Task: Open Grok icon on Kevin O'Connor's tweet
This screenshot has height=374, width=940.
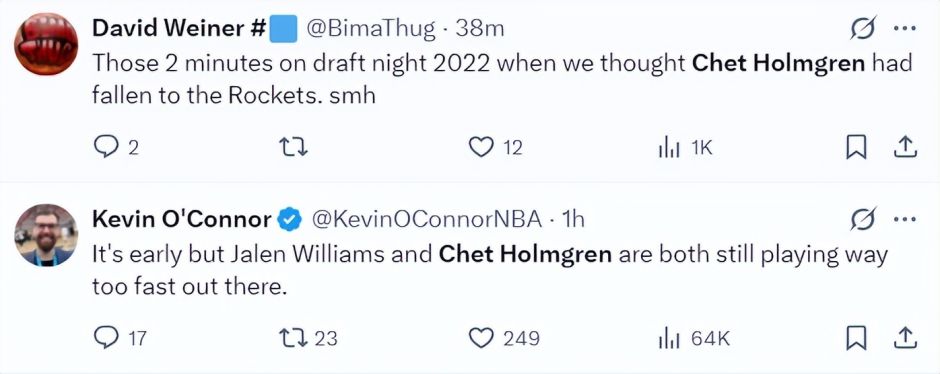Action: (863, 219)
